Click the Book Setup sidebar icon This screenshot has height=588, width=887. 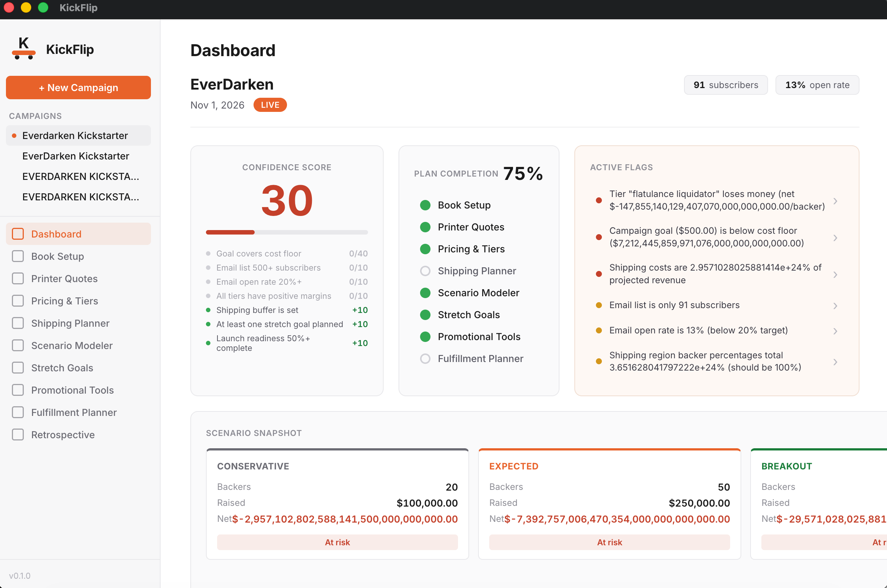[17, 256]
